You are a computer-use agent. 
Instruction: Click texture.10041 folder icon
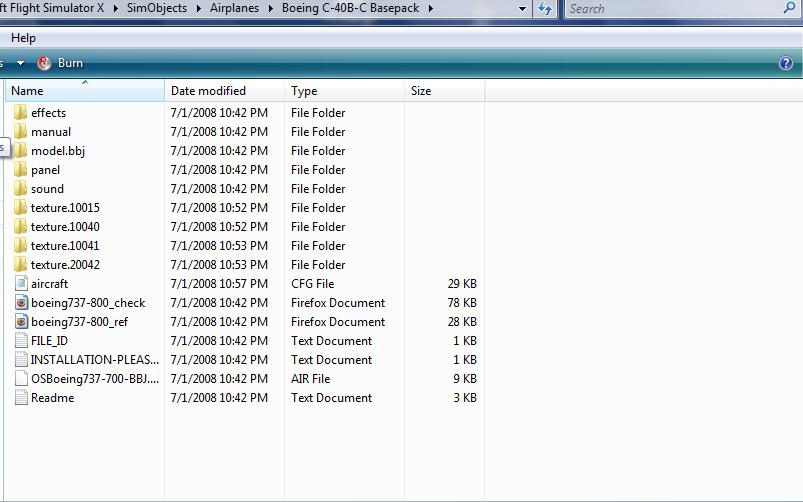(x=20, y=245)
